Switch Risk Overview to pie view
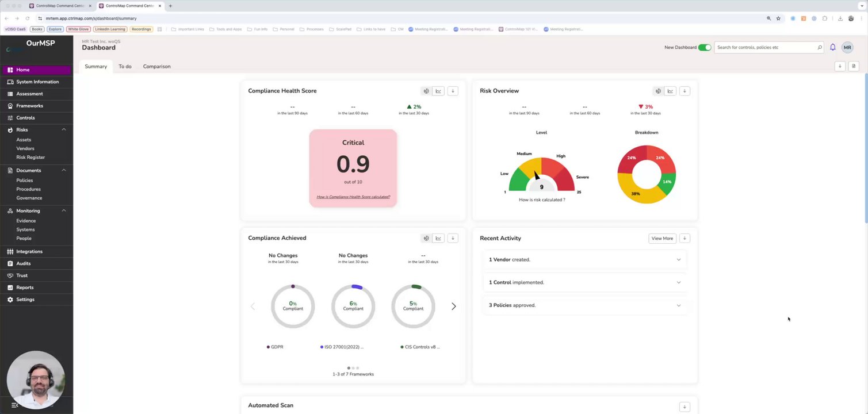The image size is (868, 414). [658, 91]
